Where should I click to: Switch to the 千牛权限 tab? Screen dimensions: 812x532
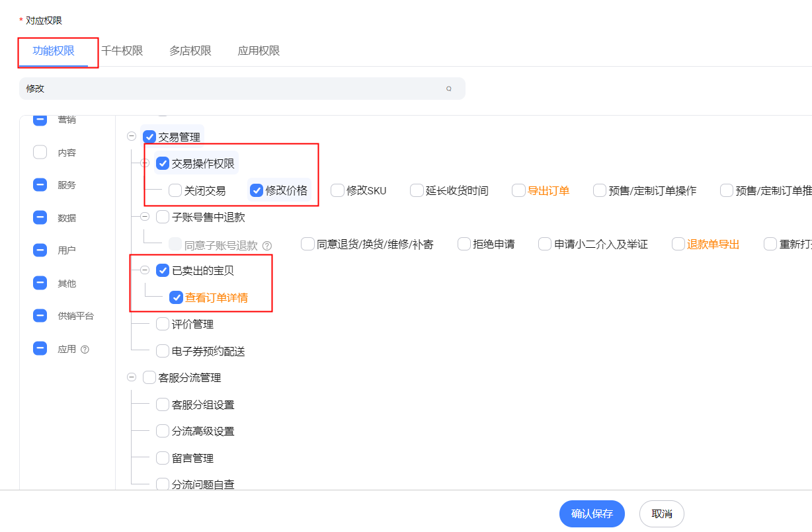122,51
